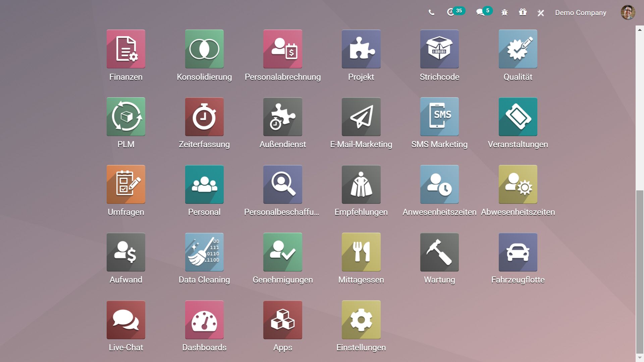Launch the Konsolidierung app icon
Viewport: 644px width, 362px height.
tap(204, 49)
